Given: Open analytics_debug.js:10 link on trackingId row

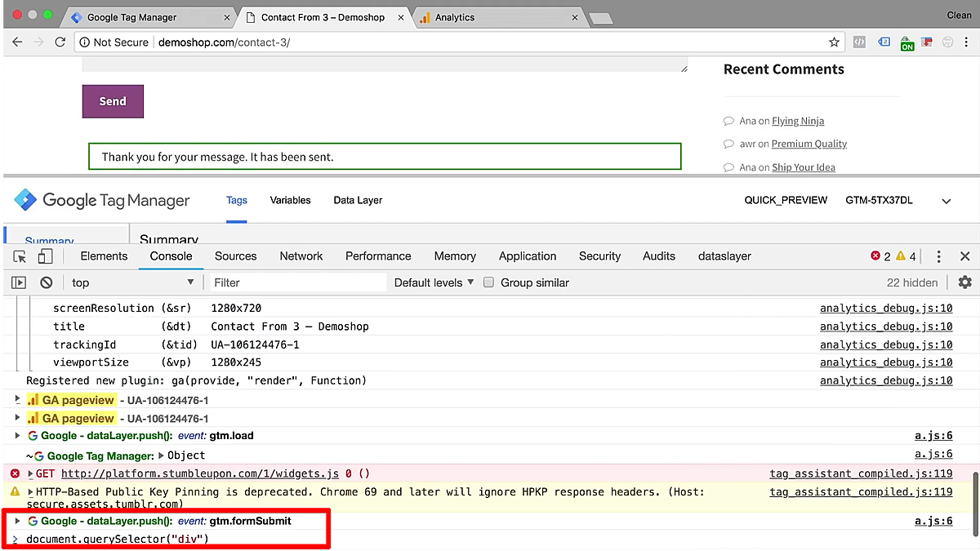Looking at the screenshot, I should [x=886, y=344].
